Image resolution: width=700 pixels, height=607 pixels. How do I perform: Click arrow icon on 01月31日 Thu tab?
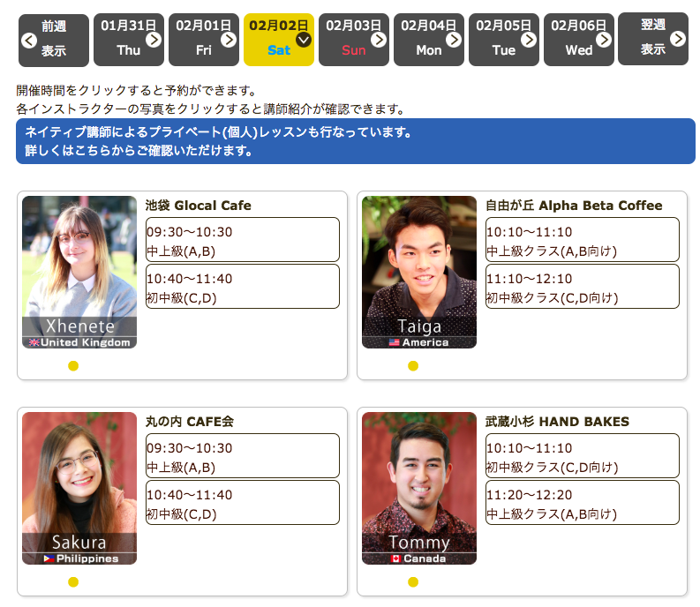point(154,40)
